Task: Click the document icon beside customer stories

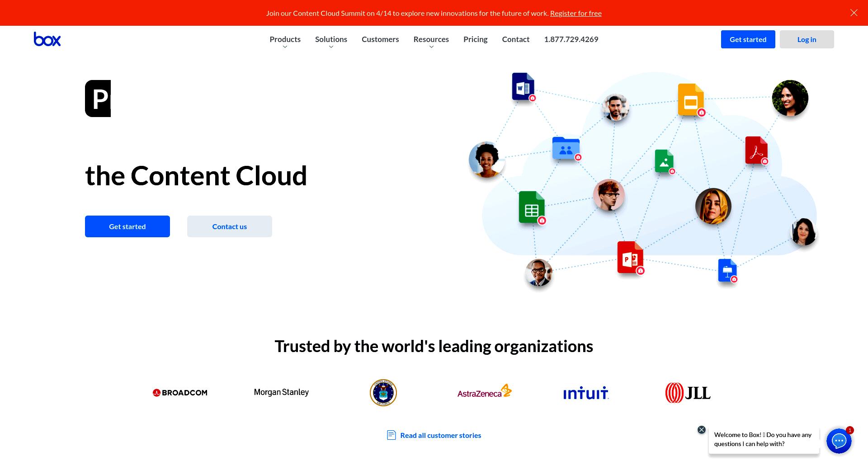Action: pyautogui.click(x=392, y=435)
